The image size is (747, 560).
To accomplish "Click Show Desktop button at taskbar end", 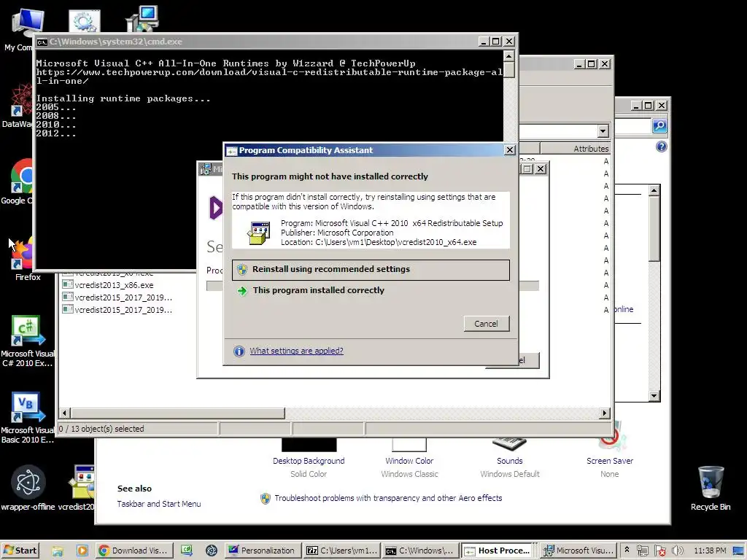I will 739,551.
